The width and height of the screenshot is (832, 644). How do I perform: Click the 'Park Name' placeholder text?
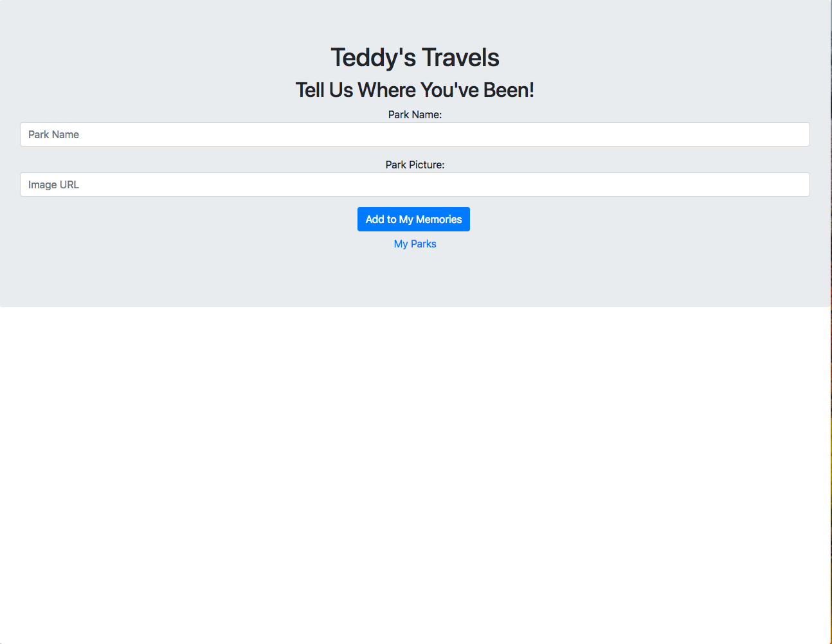coord(53,134)
